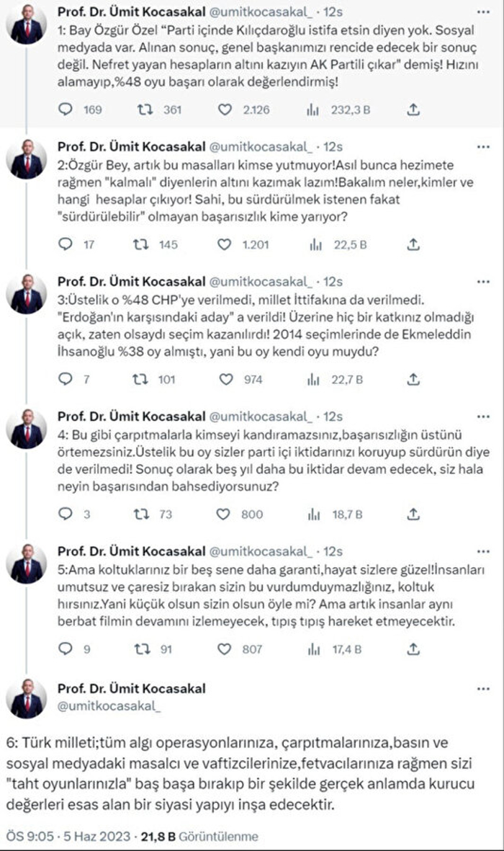Open the profile avatar beside tweet 6

(x=27, y=699)
